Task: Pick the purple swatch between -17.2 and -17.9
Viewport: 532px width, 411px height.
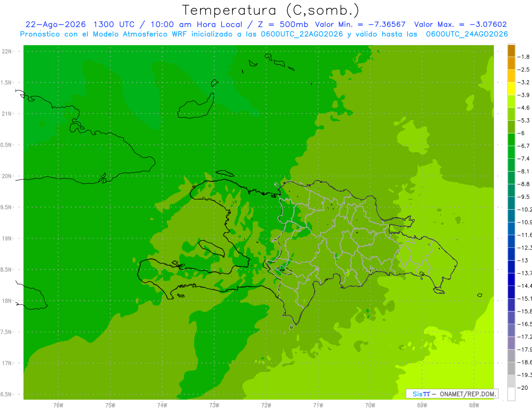Action: pyautogui.click(x=511, y=343)
